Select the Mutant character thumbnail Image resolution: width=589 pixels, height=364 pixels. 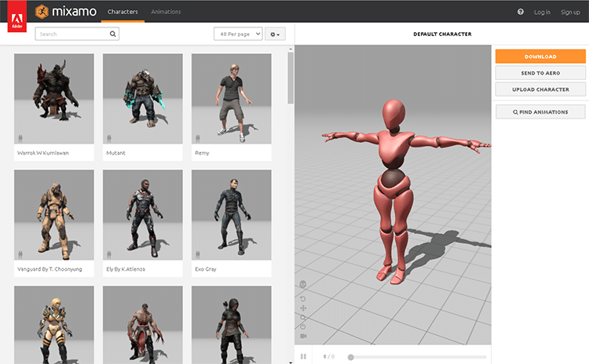[x=142, y=98]
